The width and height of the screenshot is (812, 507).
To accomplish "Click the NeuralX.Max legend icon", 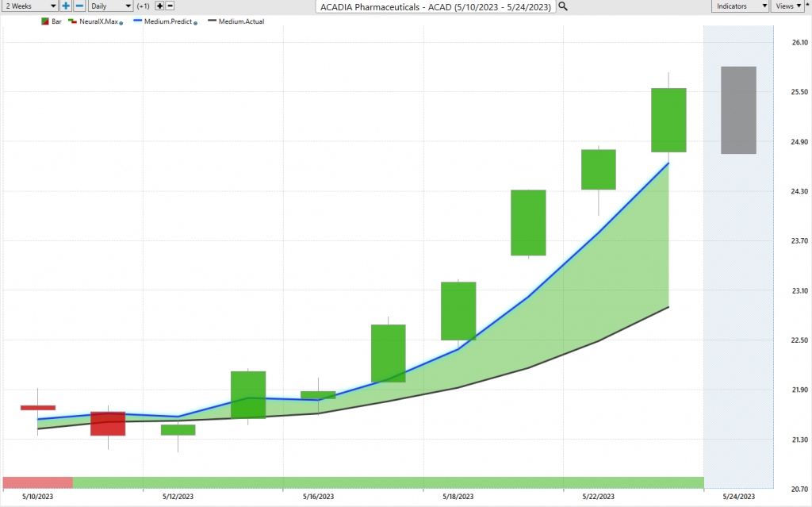I will (x=72, y=21).
